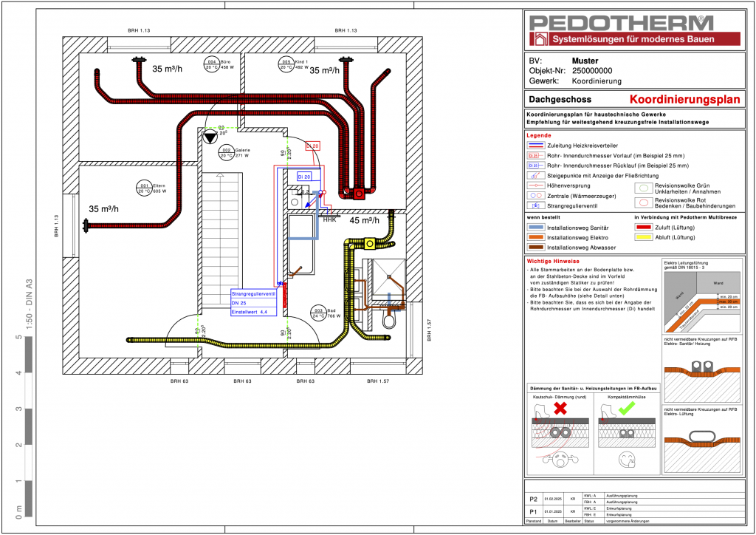Select the green Revisionswolke legend symbol

click(643, 188)
